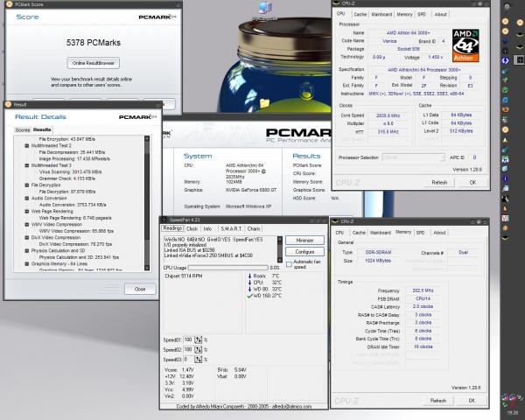
Task: Adjust the Speed03 spinner arrows
Action: pyautogui.click(x=199, y=360)
